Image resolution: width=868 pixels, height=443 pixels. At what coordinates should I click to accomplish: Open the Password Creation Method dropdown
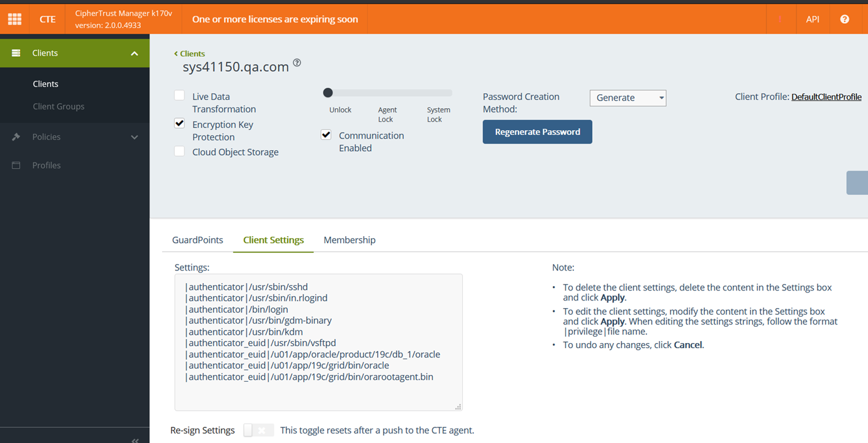point(627,97)
